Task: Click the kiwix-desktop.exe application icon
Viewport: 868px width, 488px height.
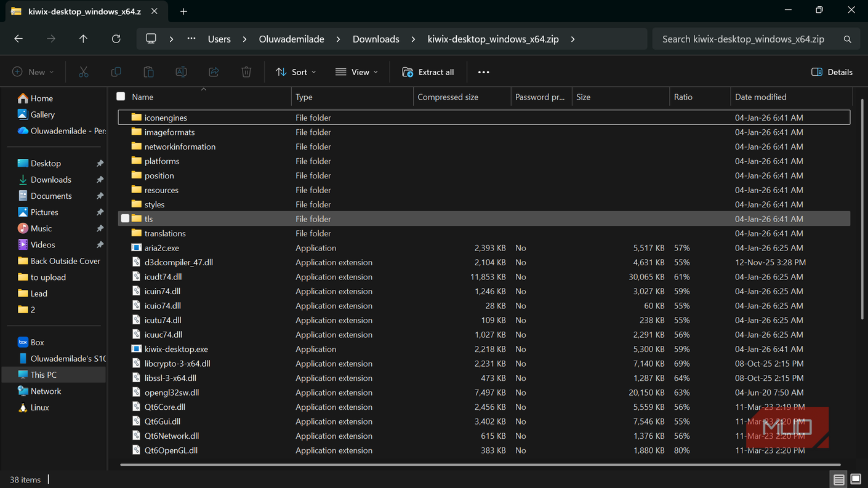Action: pyautogui.click(x=137, y=349)
